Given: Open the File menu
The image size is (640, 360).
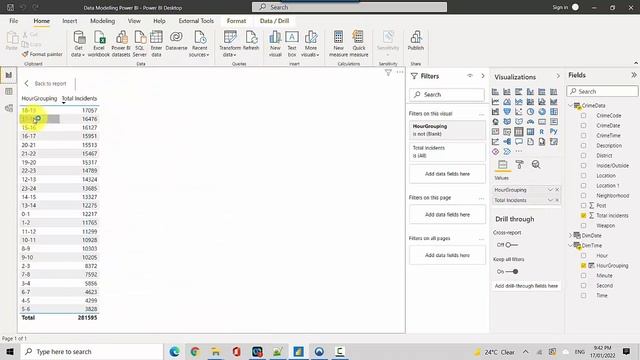Looking at the screenshot, I should point(13,21).
